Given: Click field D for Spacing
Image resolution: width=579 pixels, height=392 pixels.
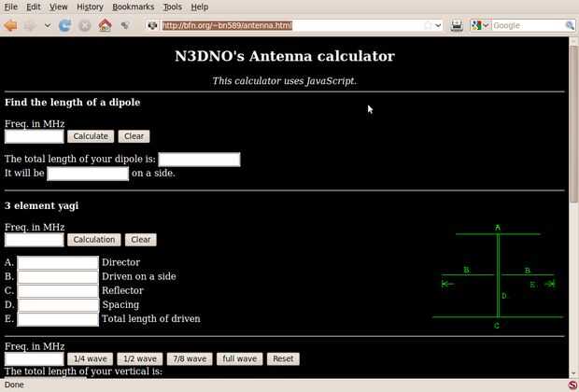Looking at the screenshot, I should (x=58, y=305).
